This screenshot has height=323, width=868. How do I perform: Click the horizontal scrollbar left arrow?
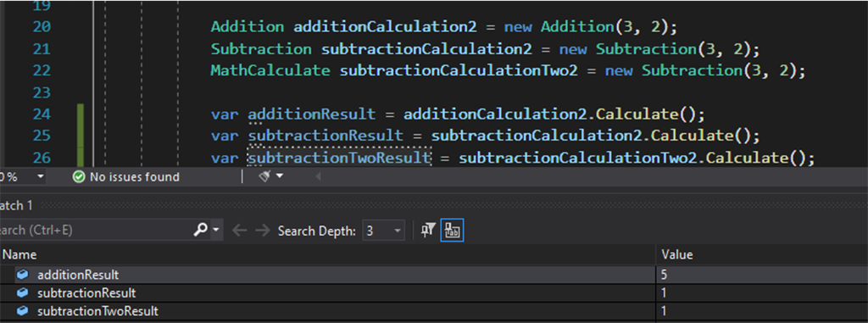[319, 176]
